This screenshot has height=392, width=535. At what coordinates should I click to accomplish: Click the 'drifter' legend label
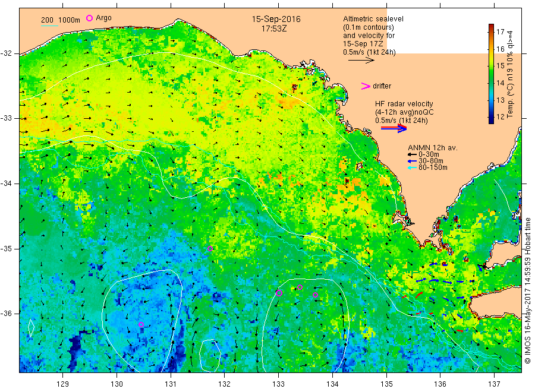[x=382, y=86]
